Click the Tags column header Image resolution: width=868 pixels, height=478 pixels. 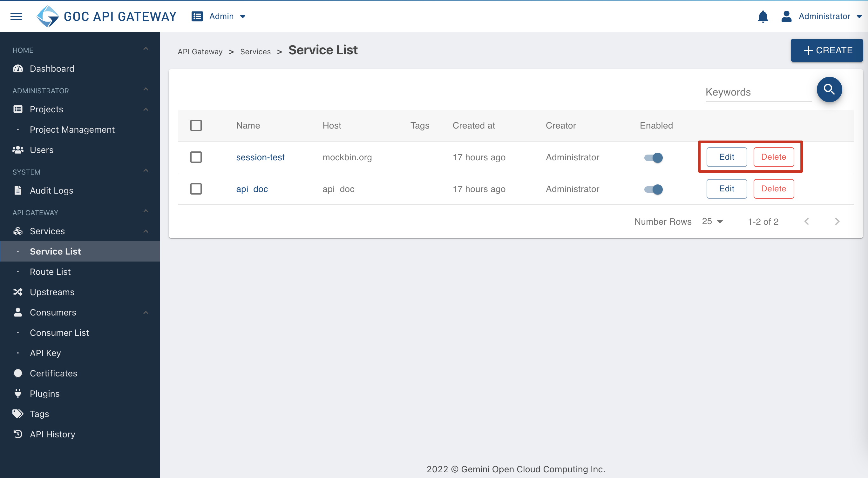tap(420, 126)
